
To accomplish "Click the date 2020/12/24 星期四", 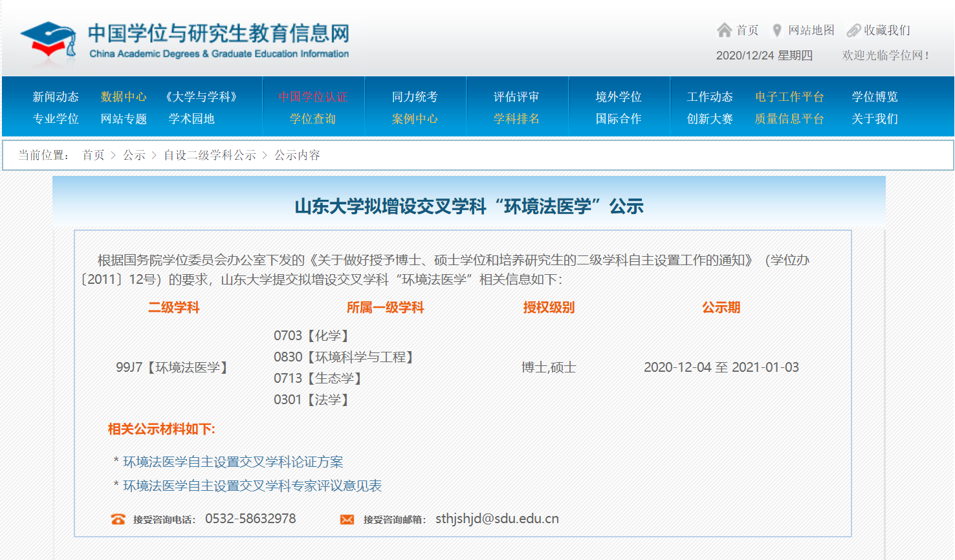I will [x=764, y=56].
